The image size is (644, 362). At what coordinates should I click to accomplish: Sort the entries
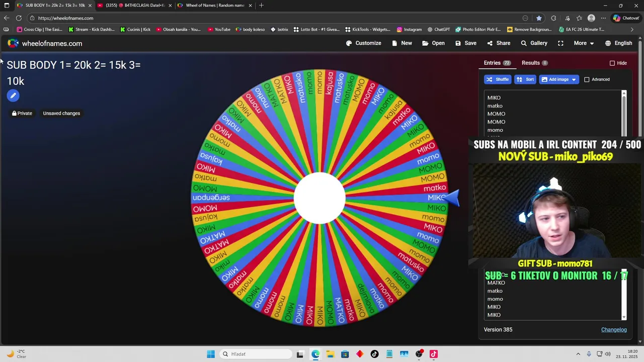(525, 79)
